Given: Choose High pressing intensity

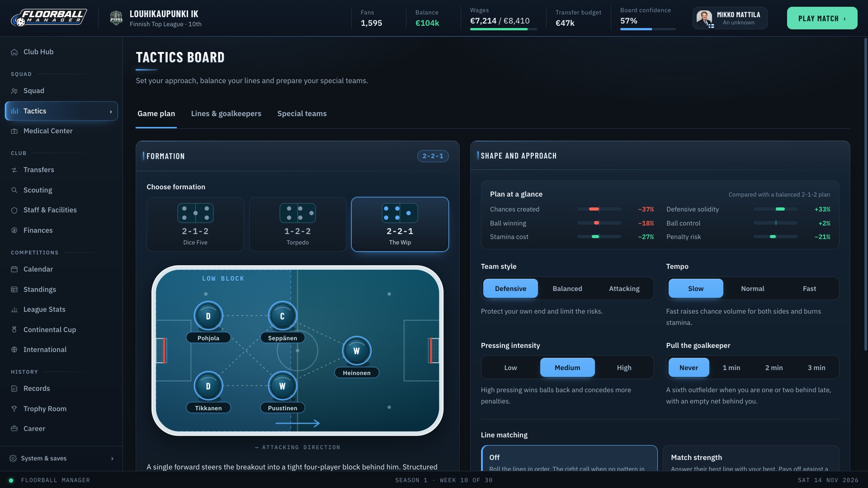Looking at the screenshot, I should 624,367.
